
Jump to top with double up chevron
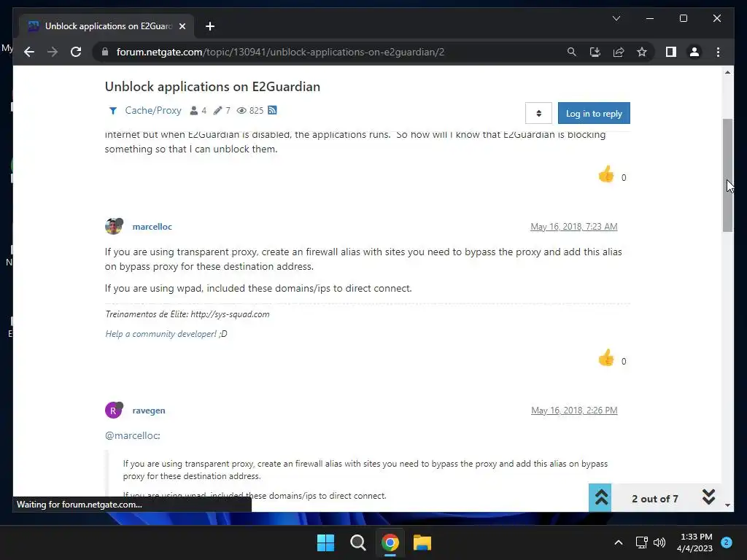[600, 497]
